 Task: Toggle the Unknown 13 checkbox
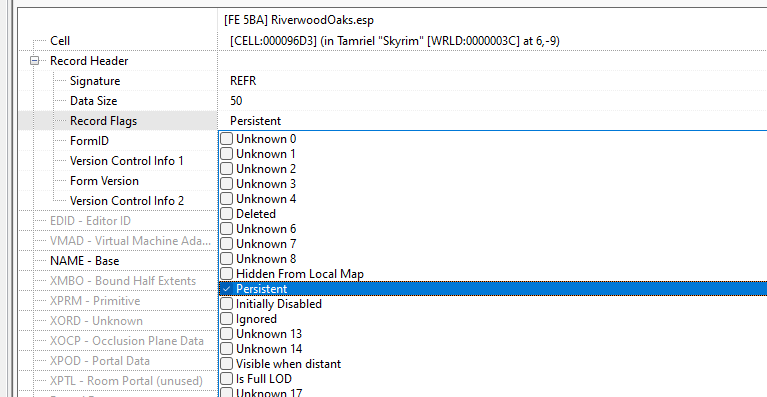pos(226,334)
